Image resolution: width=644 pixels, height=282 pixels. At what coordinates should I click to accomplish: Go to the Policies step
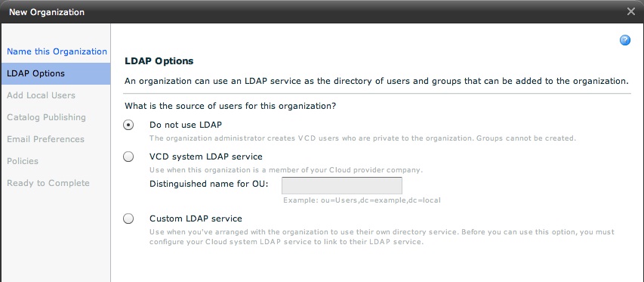pos(23,161)
